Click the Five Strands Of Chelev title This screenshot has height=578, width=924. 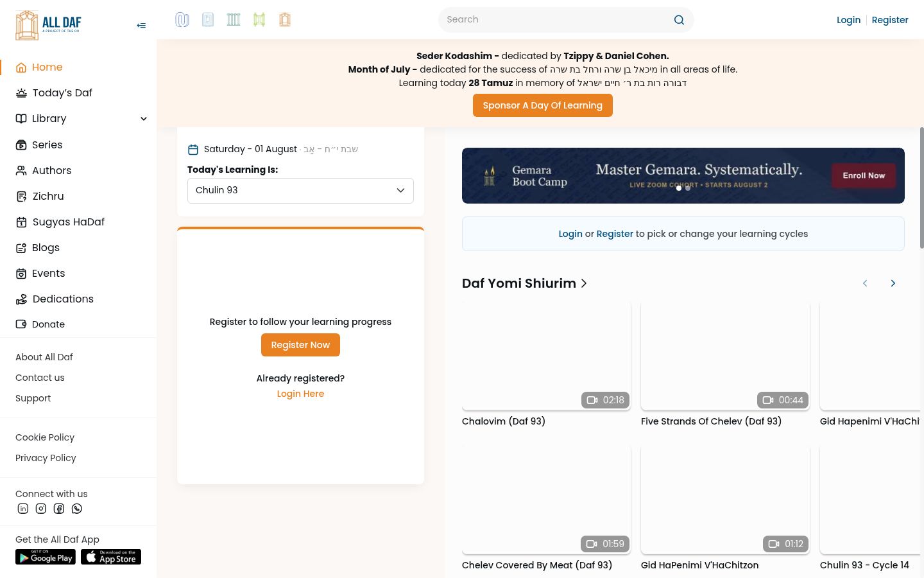(711, 421)
